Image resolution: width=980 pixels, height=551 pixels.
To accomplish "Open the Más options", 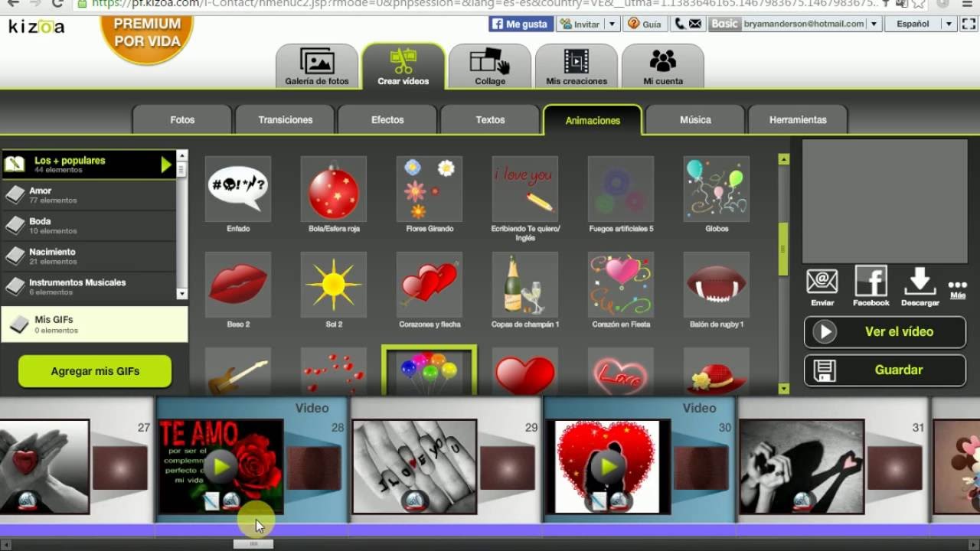I will 957,289.
